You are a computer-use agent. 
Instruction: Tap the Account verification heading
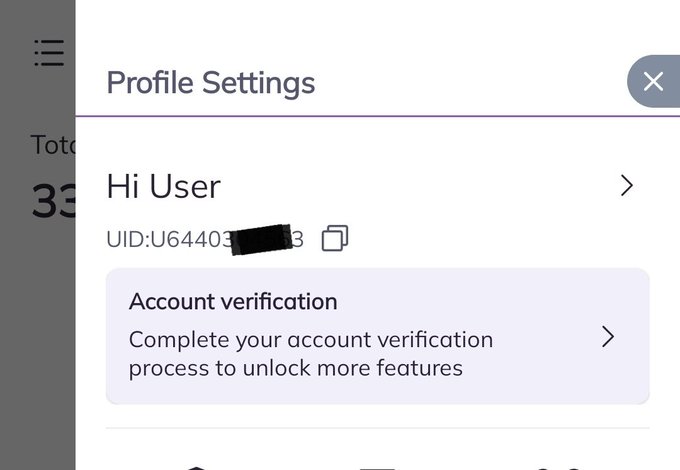[233, 301]
